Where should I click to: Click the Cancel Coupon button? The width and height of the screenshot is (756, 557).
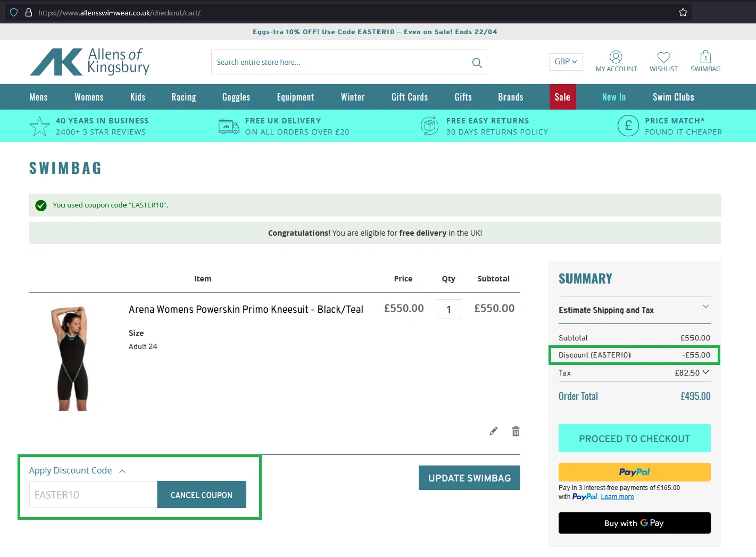202,494
